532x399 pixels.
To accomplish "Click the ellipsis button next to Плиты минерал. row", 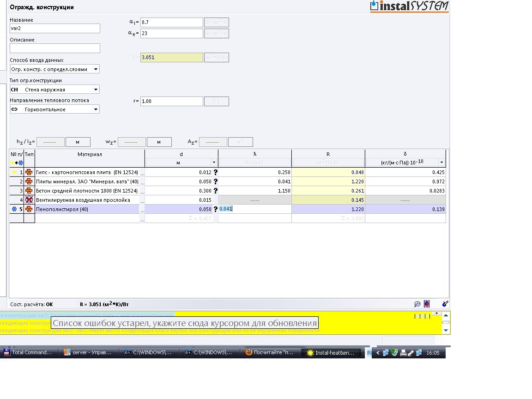I will (142, 182).
